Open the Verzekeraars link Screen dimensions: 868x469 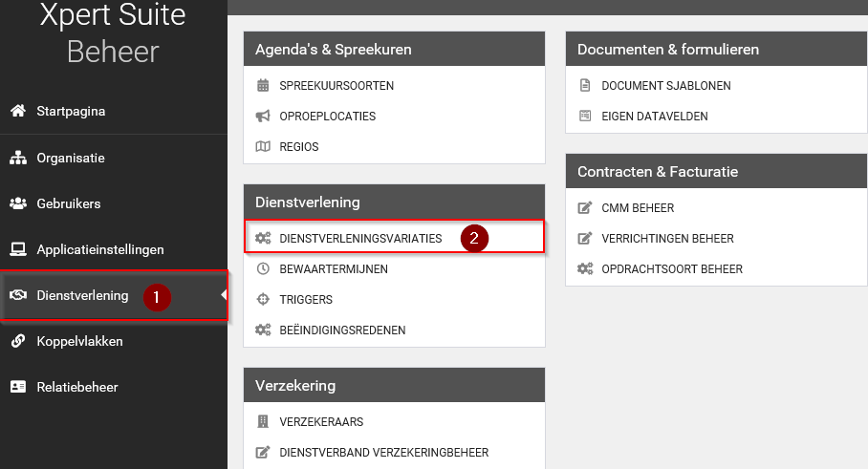coord(321,422)
